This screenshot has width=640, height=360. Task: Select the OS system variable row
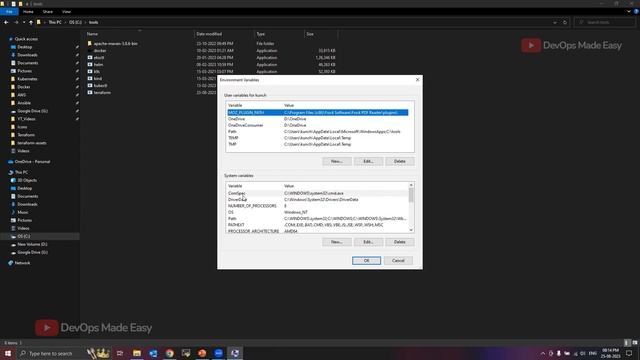(318, 212)
